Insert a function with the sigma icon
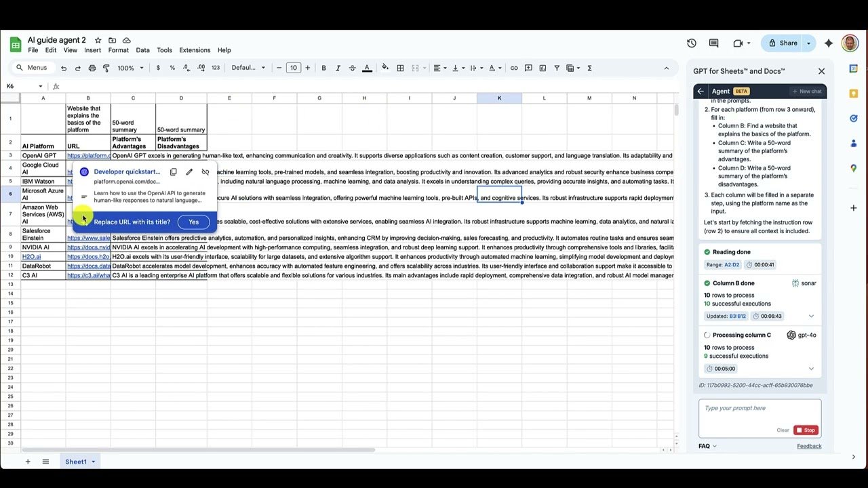868x488 pixels. (x=589, y=68)
